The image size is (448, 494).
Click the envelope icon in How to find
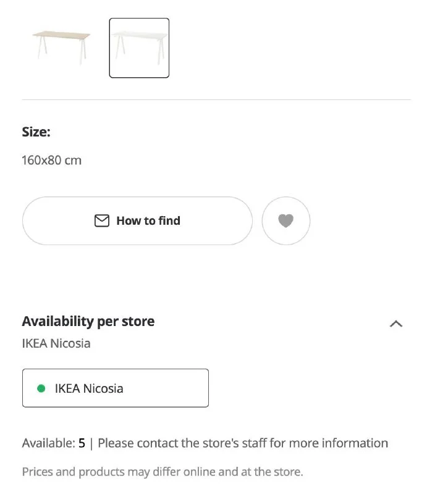click(101, 220)
